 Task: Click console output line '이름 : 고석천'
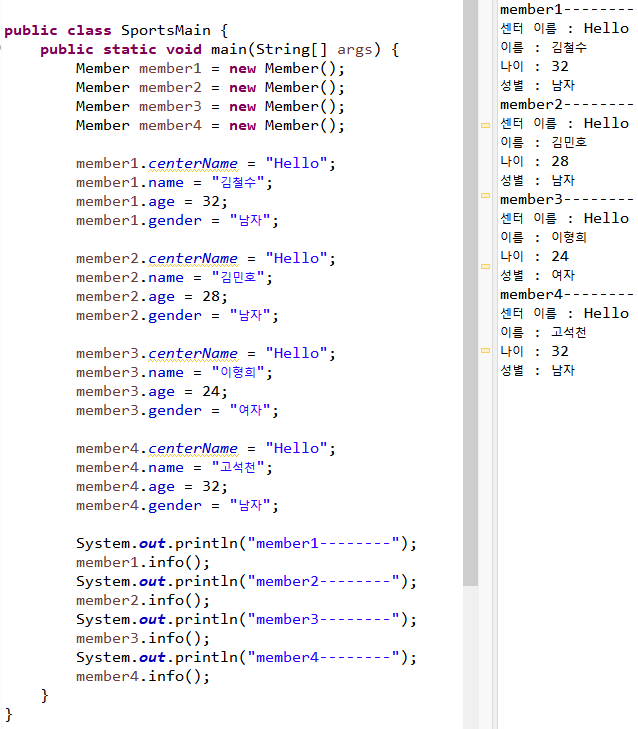click(544, 332)
